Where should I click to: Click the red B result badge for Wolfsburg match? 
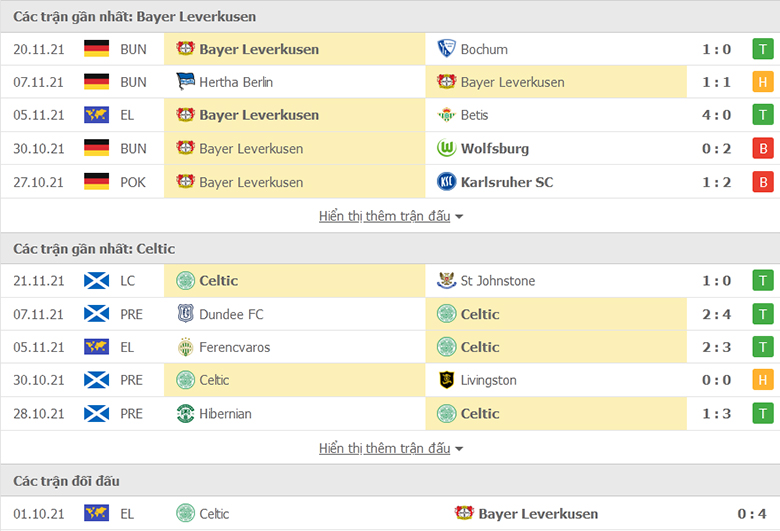[763, 148]
